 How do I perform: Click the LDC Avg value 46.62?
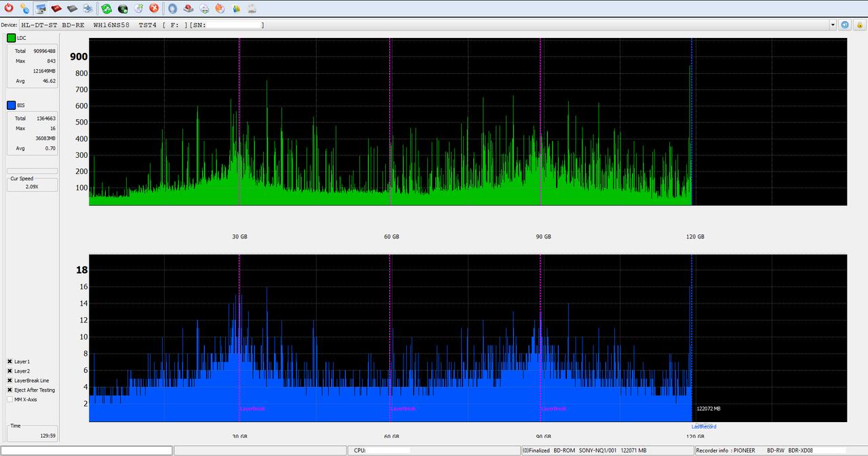(49, 81)
